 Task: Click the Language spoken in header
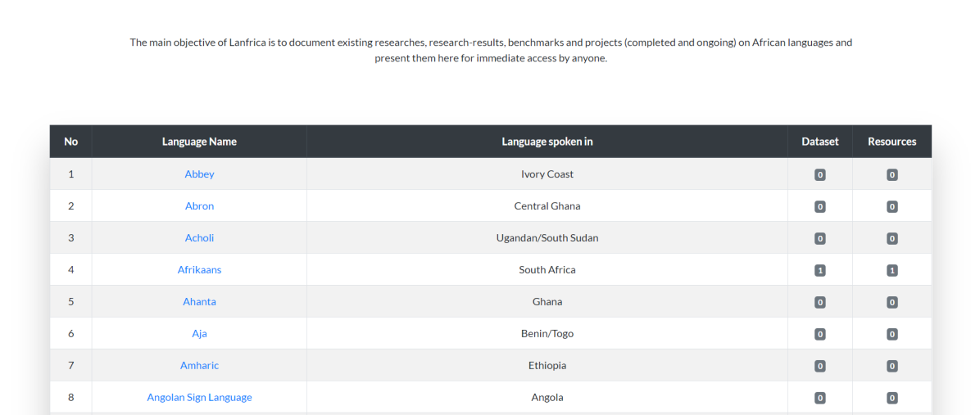pyautogui.click(x=547, y=142)
